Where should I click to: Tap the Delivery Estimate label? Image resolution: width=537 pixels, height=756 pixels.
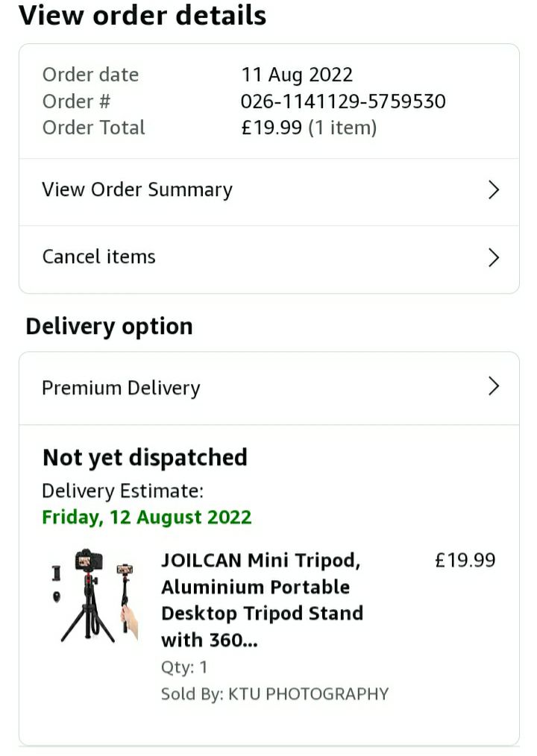(x=122, y=491)
